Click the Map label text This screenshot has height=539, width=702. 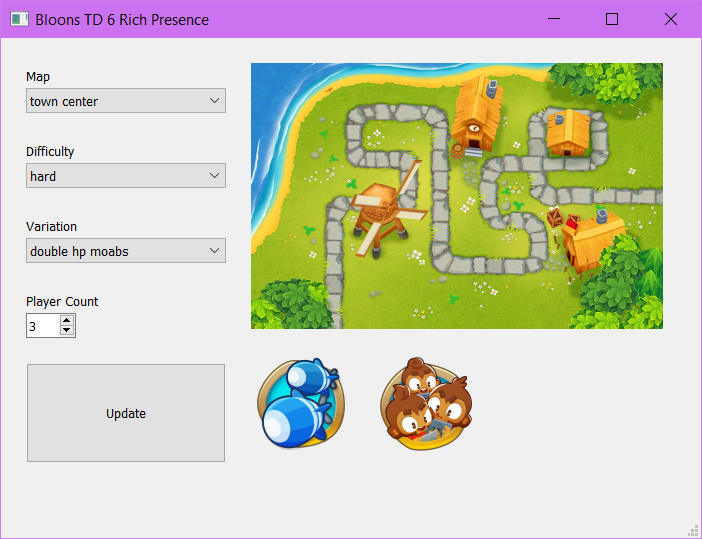pos(38,77)
